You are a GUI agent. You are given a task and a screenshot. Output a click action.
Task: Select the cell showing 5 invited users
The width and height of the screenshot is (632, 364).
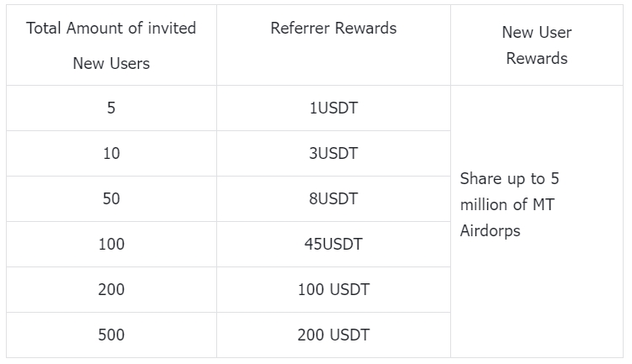pos(111,108)
